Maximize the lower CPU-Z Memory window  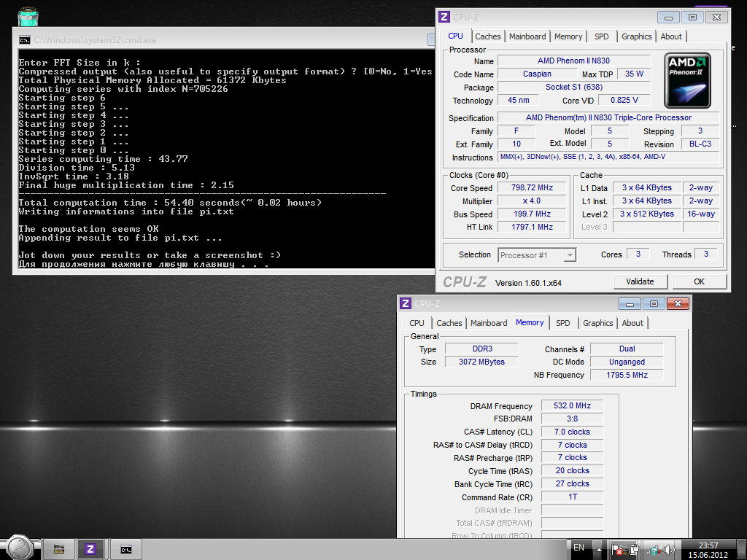(x=654, y=304)
